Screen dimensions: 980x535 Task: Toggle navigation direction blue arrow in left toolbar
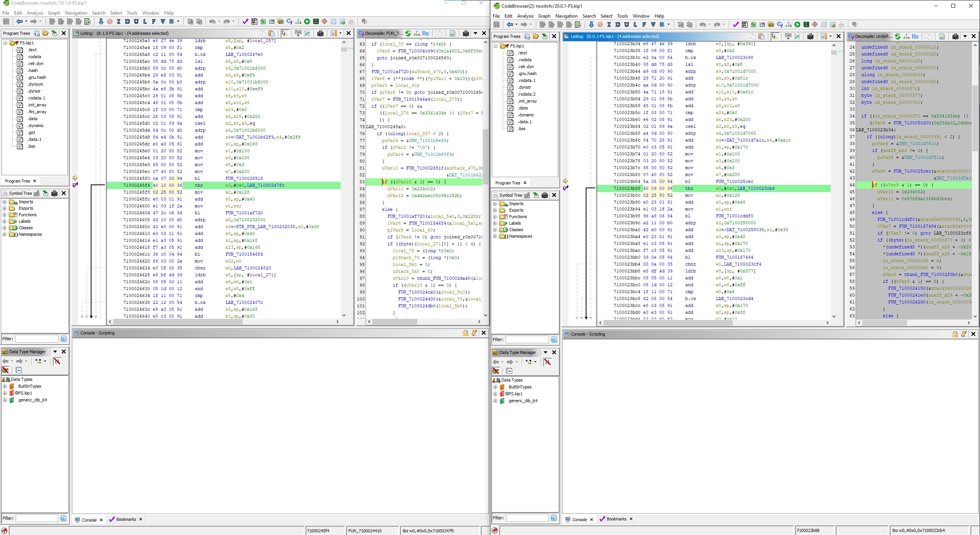pyautogui.click(x=101, y=21)
